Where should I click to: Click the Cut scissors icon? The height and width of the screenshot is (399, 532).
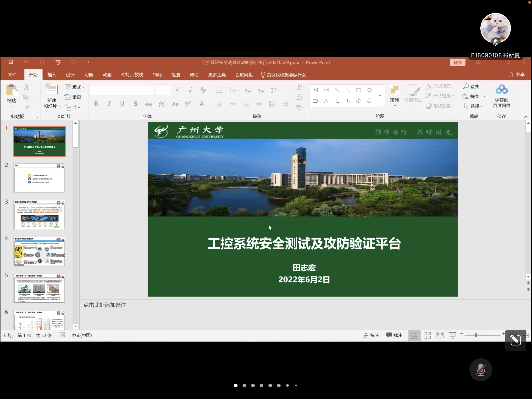tap(27, 87)
